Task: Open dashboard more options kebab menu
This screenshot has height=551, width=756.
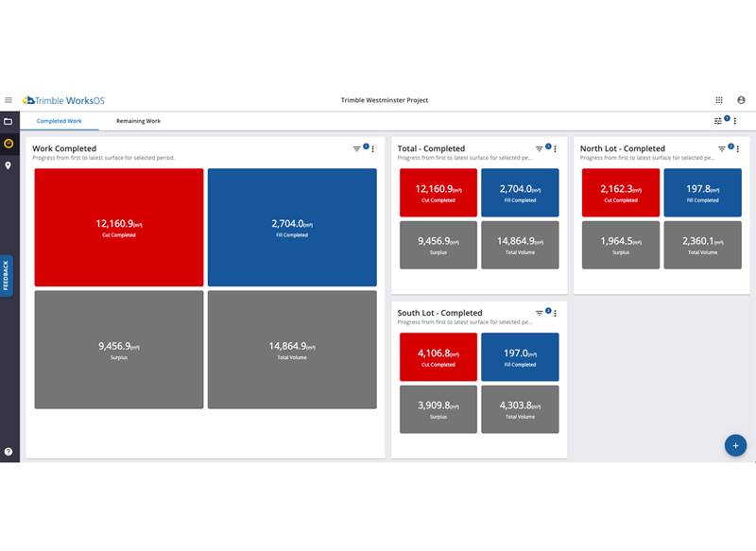Action: pos(735,121)
